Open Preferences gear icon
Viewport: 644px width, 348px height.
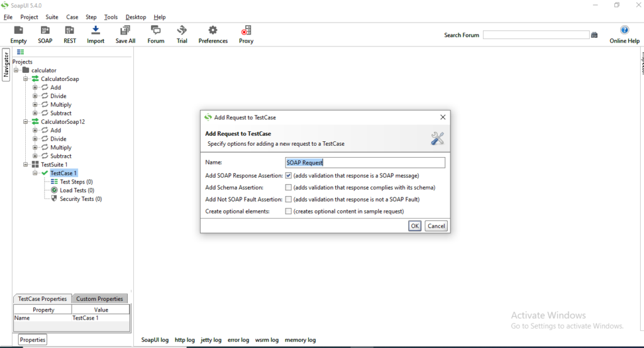tap(213, 30)
